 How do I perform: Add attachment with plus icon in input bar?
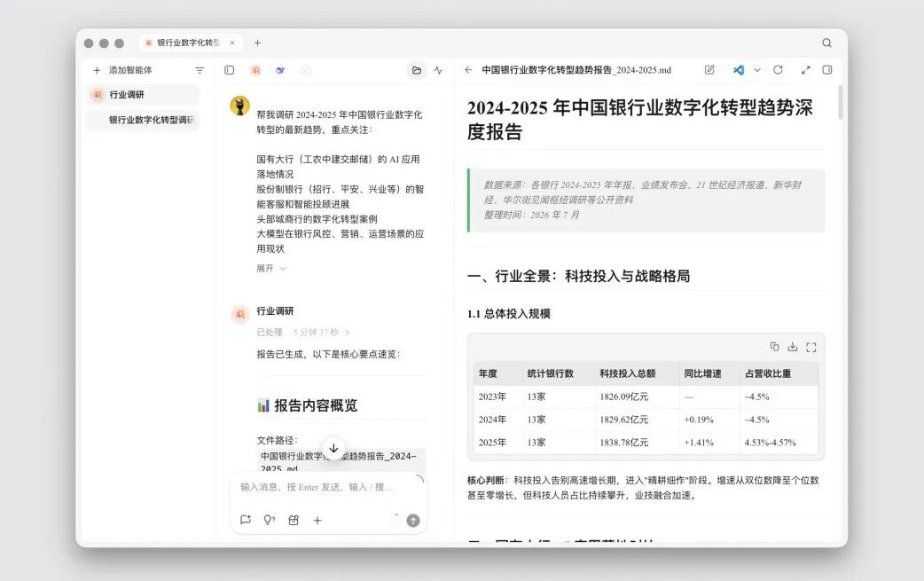pos(317,520)
